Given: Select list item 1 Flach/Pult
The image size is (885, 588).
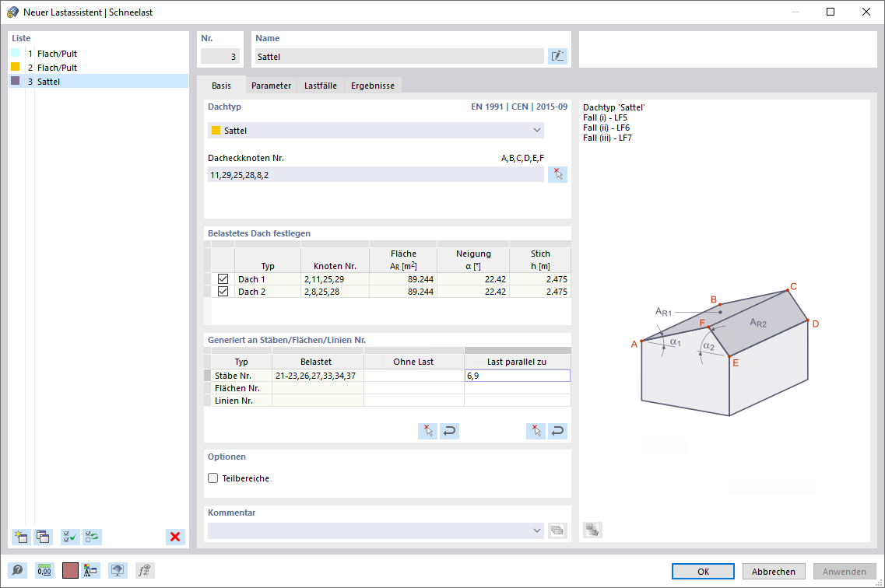Looking at the screenshot, I should point(99,54).
